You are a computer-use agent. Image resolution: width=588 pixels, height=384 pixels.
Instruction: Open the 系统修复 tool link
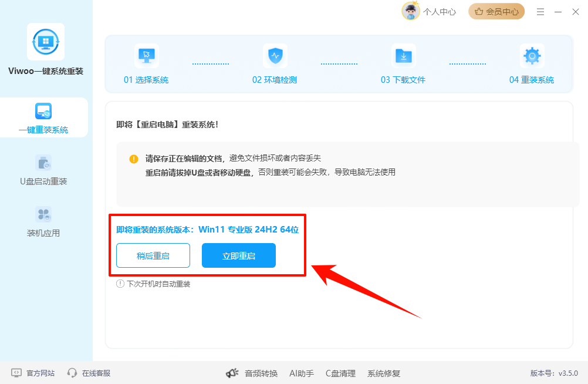pos(384,373)
